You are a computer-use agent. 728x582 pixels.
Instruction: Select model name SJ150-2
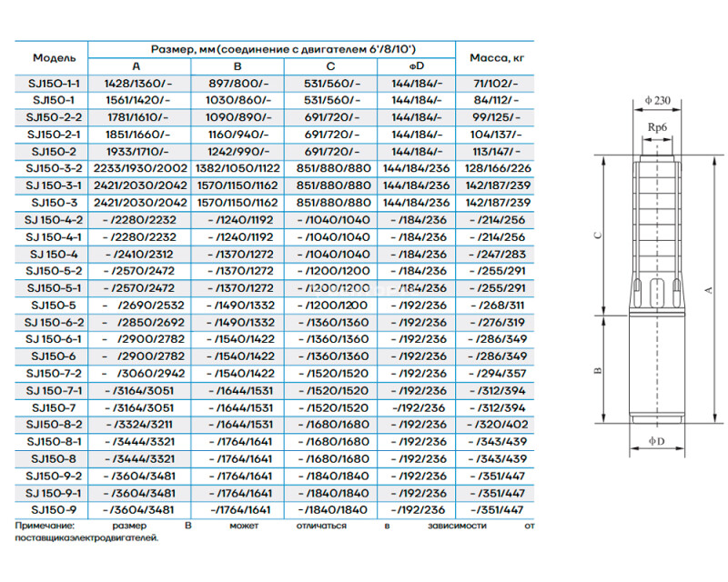coord(54,152)
